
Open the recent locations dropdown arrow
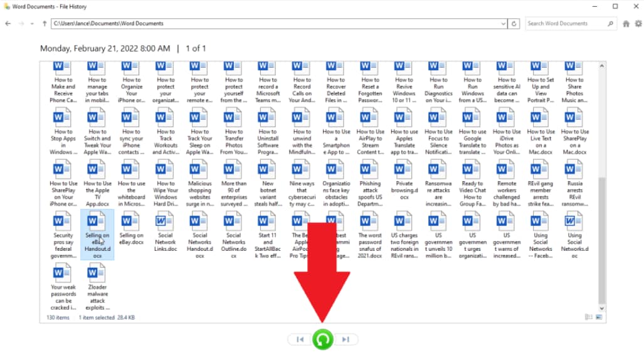[32, 24]
